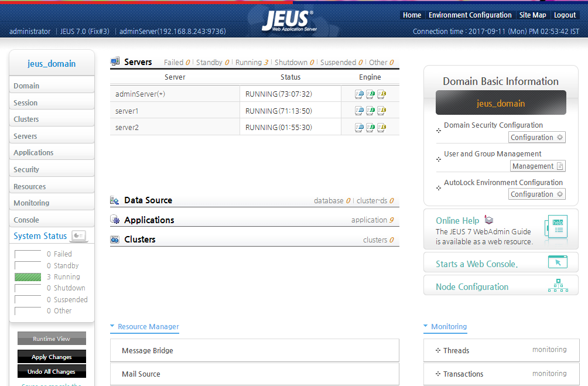The width and height of the screenshot is (588, 386).
Task: Click the Shutdown 0 status filter
Action: point(295,62)
